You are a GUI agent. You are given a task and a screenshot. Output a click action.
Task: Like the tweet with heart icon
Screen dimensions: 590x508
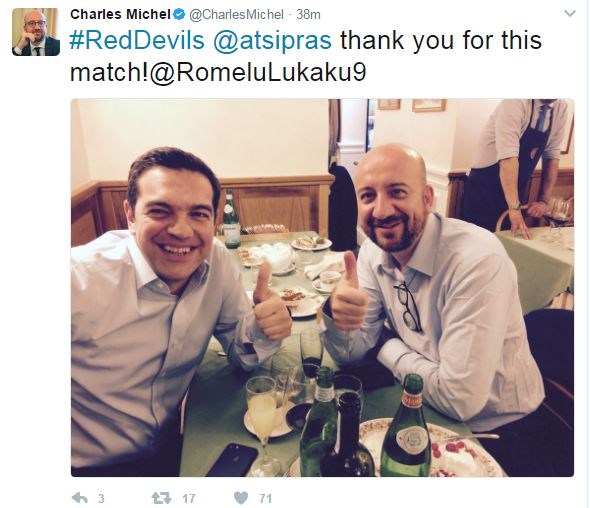241,498
